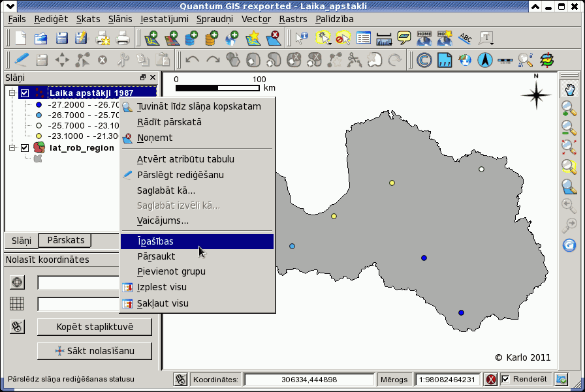The height and width of the screenshot is (392, 585).
Task: Click the dark blue -27.2000 legend symbol
Action: coord(39,105)
